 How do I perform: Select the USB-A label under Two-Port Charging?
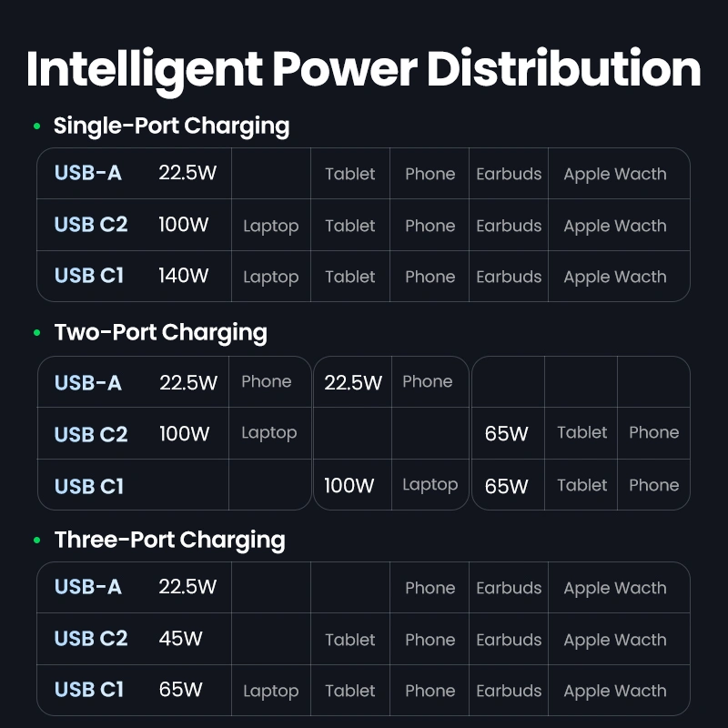88,382
